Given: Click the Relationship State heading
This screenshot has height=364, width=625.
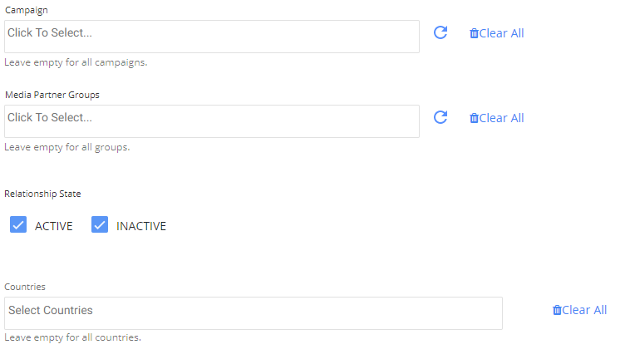Looking at the screenshot, I should [42, 194].
